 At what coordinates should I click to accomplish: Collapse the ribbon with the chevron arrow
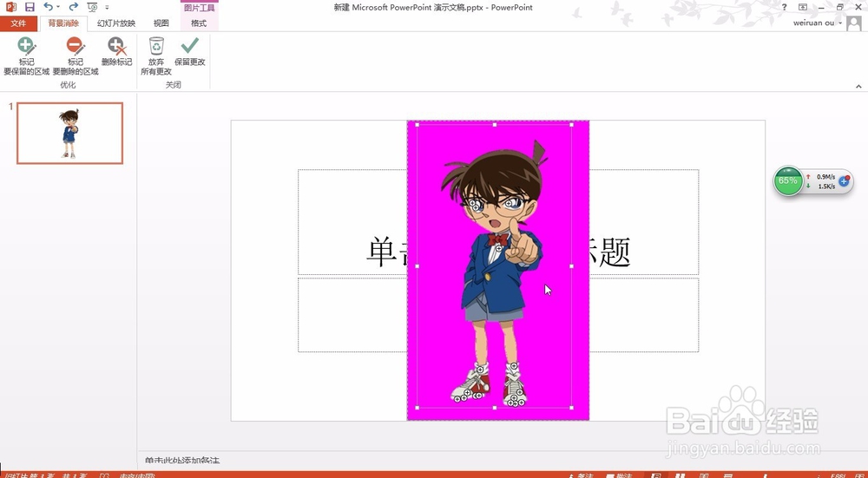pos(858,86)
